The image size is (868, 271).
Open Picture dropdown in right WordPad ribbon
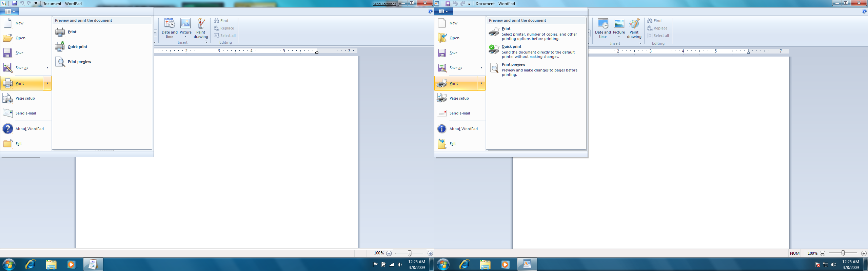coord(619,36)
